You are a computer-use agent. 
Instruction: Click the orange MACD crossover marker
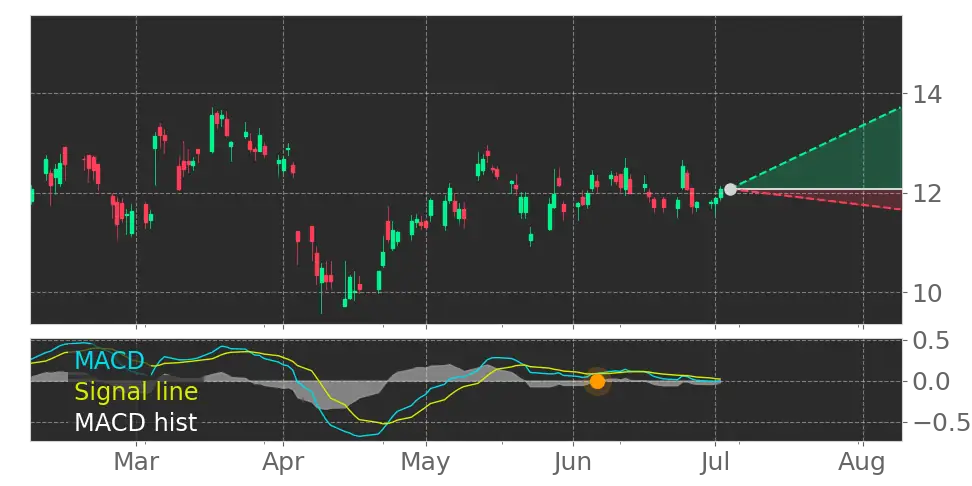tap(597, 381)
